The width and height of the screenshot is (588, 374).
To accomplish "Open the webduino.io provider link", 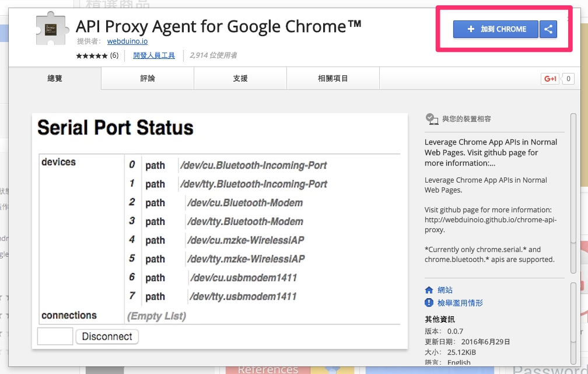I will click(x=128, y=41).
